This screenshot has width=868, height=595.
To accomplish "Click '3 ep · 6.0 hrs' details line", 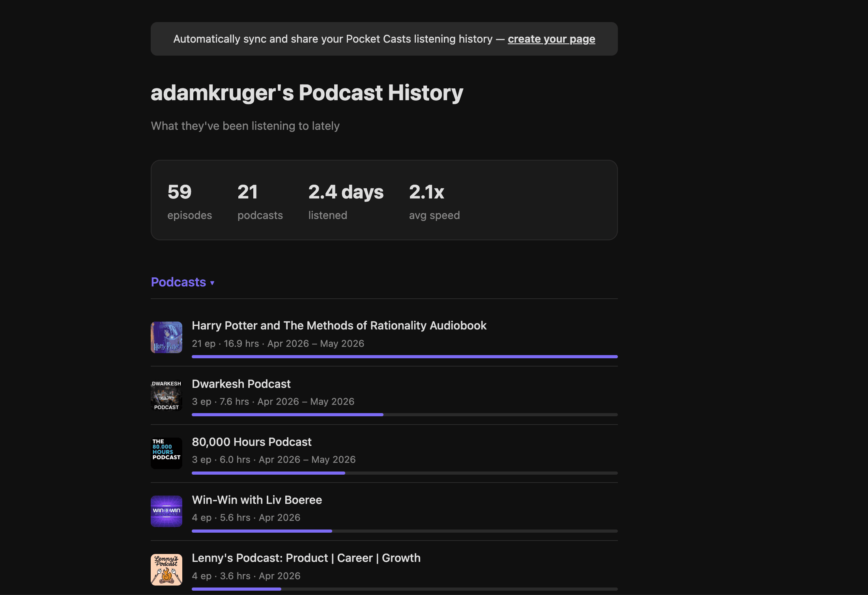I will [274, 460].
